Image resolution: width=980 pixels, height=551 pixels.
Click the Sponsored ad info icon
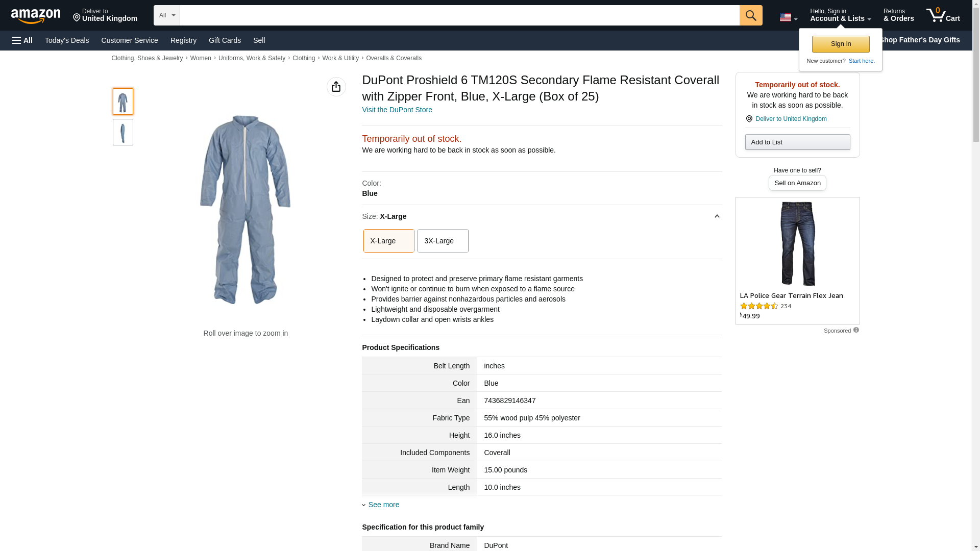click(x=856, y=330)
